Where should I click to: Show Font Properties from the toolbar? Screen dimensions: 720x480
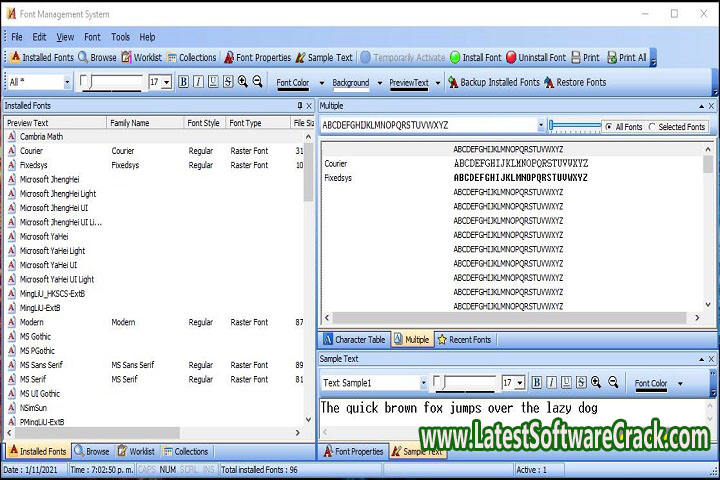tap(258, 57)
